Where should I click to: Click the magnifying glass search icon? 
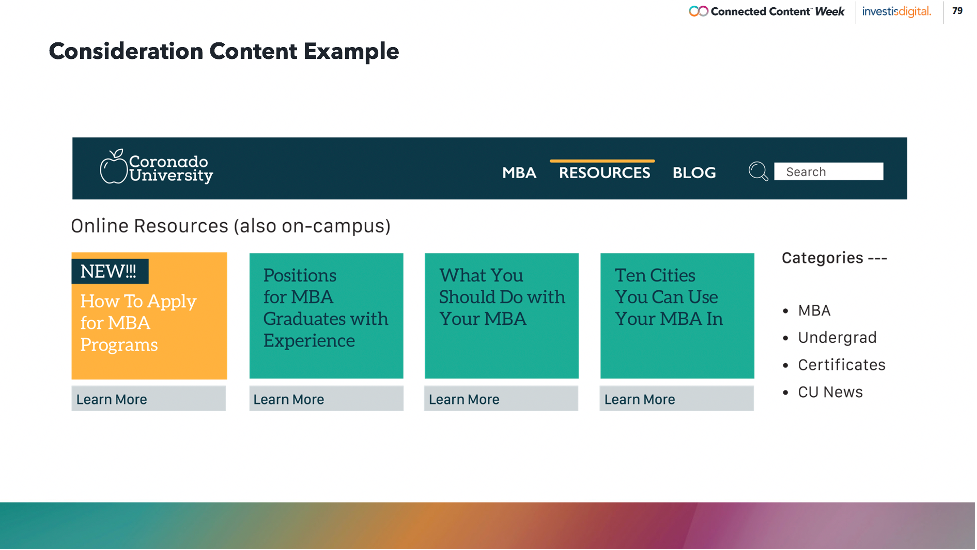pyautogui.click(x=758, y=172)
